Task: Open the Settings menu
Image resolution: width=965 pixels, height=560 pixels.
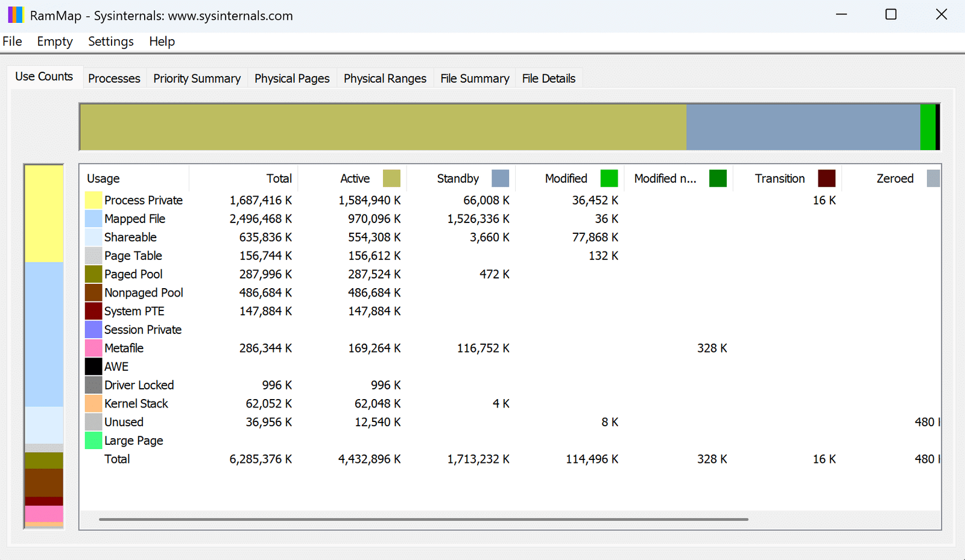Action: click(x=110, y=41)
